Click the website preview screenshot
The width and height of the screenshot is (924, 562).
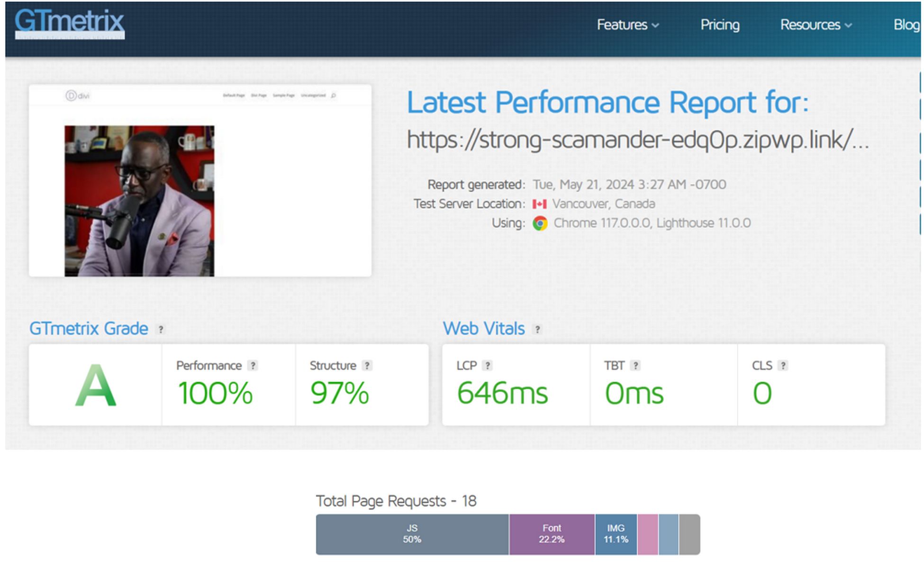coord(201,181)
